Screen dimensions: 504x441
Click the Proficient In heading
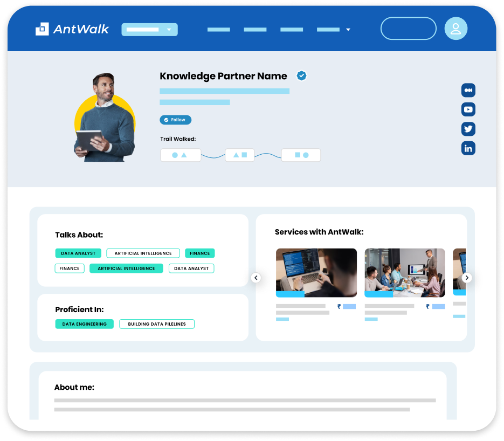click(79, 309)
